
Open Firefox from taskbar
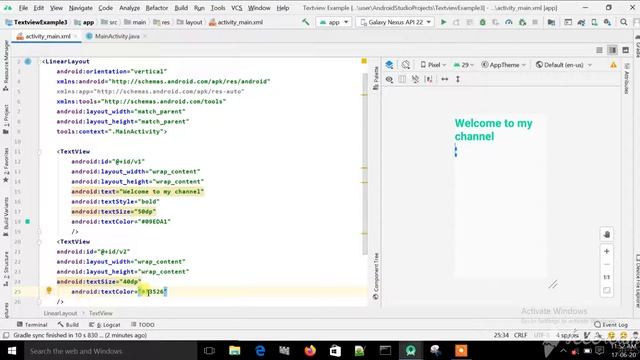(310, 351)
